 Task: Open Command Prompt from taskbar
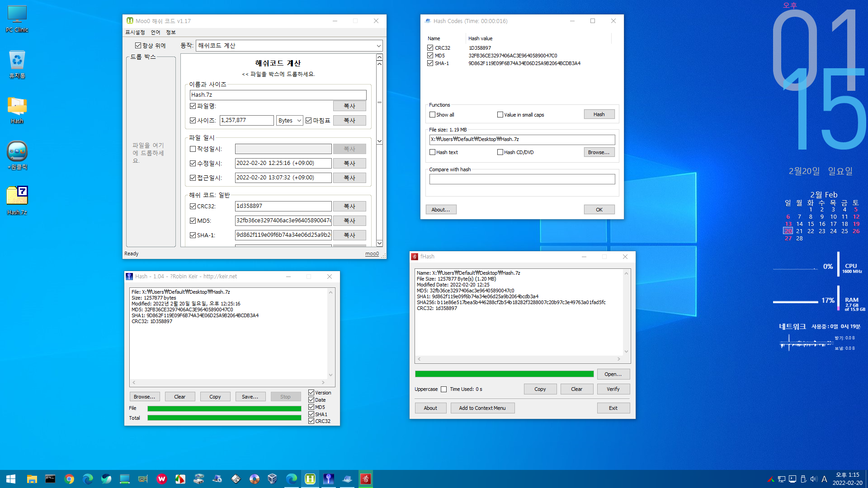point(50,479)
